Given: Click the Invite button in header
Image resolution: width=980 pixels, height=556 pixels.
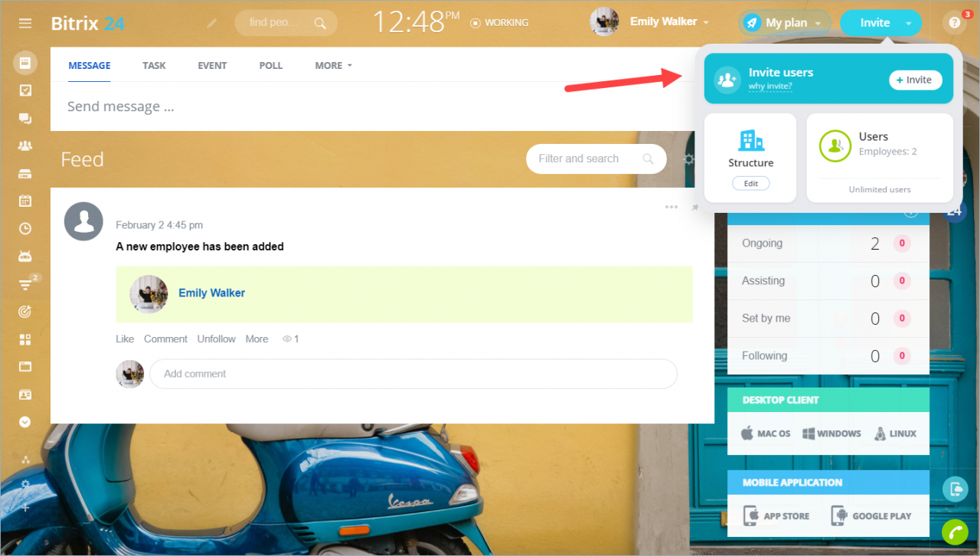Looking at the screenshot, I should 874,23.
